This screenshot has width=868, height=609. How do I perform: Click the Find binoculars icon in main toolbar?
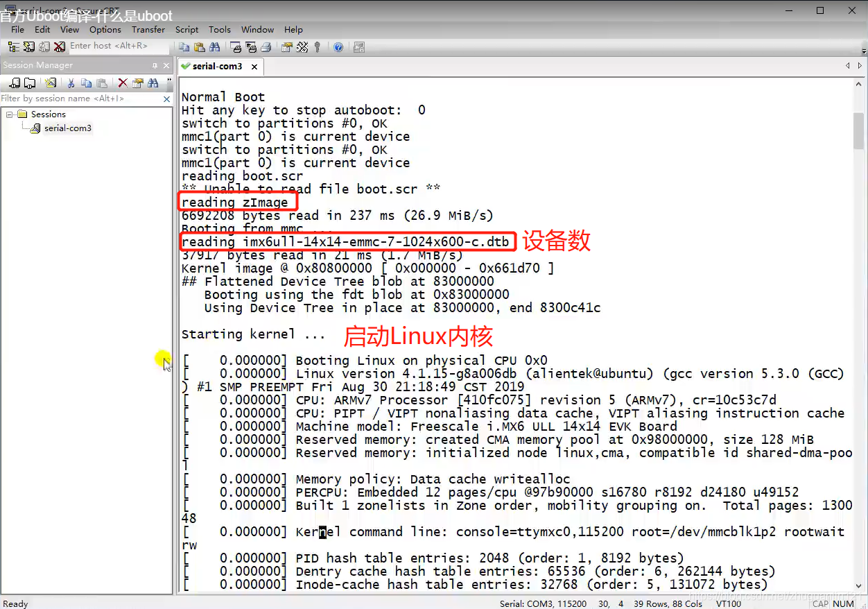click(214, 47)
